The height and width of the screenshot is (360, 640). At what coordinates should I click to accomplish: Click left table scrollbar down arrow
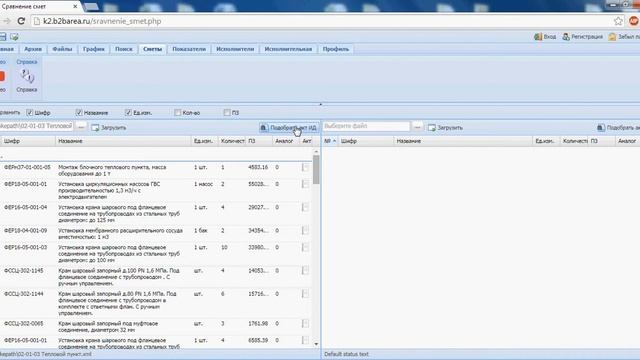point(316,344)
